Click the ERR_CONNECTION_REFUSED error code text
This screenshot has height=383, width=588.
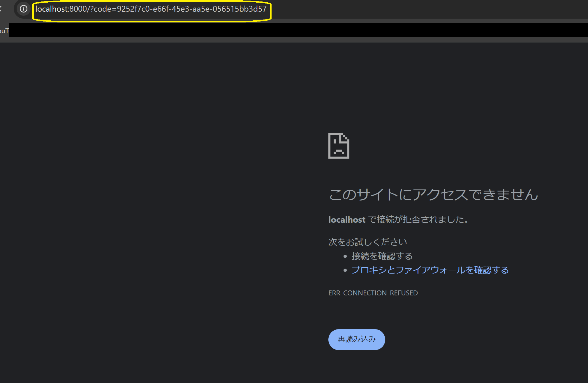pyautogui.click(x=373, y=293)
